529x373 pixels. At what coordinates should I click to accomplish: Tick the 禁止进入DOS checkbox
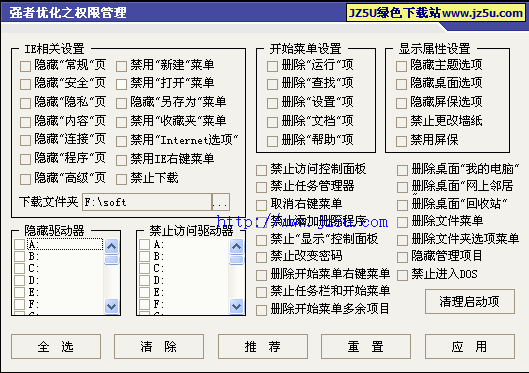click(402, 275)
